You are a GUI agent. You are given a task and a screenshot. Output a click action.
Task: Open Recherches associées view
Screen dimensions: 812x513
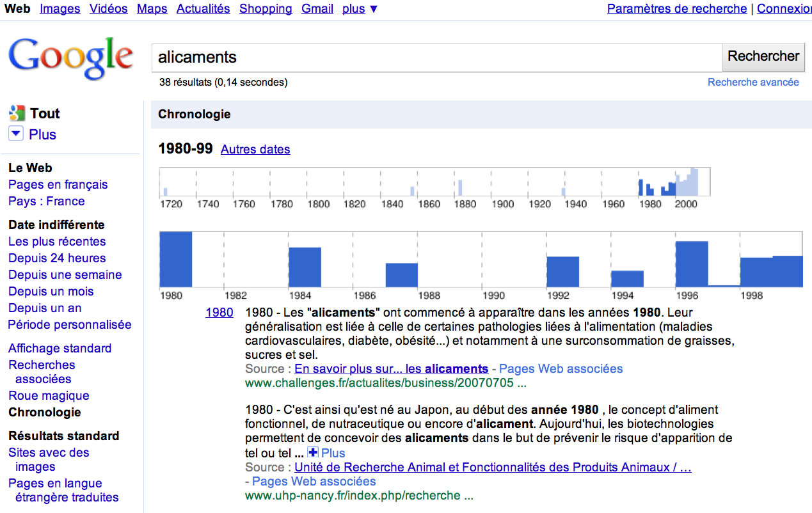coord(42,372)
